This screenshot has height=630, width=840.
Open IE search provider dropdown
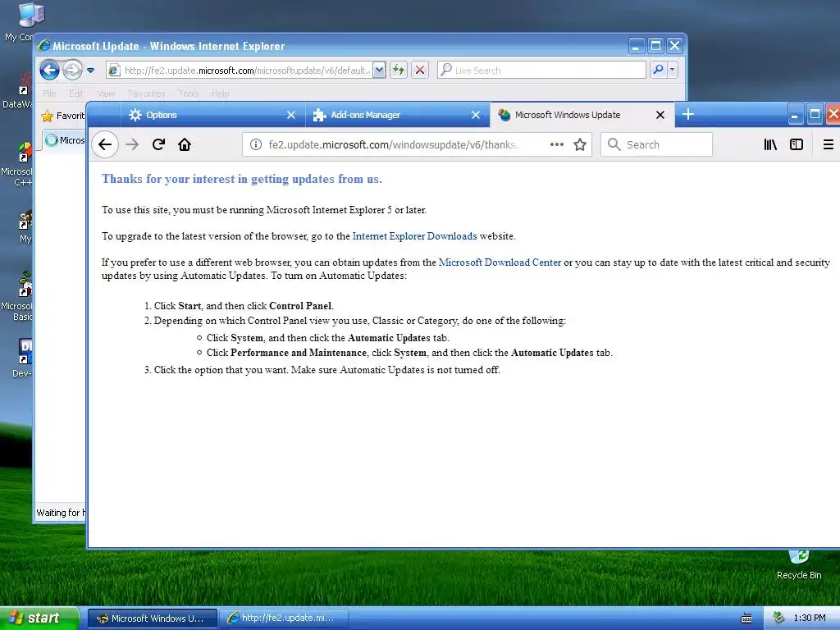click(673, 71)
